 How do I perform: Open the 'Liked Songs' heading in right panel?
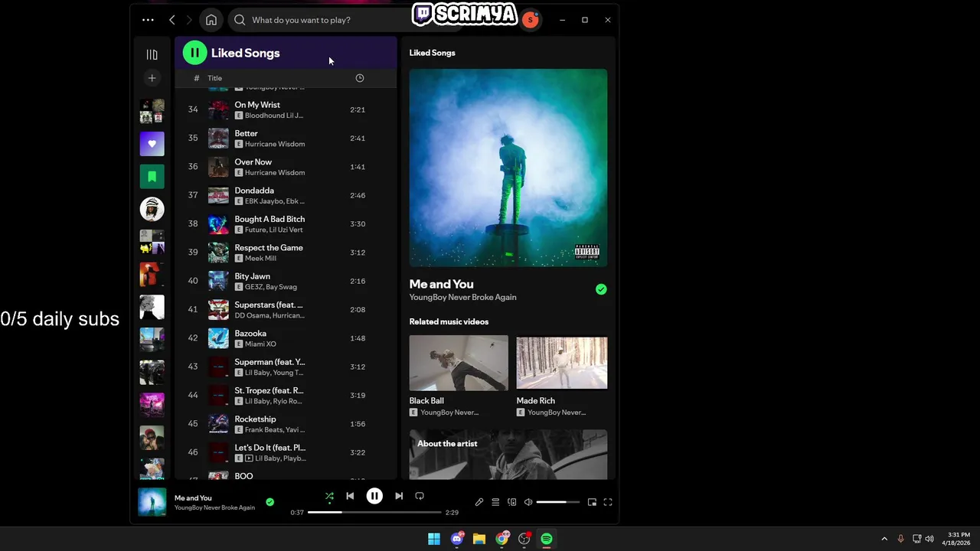point(432,53)
